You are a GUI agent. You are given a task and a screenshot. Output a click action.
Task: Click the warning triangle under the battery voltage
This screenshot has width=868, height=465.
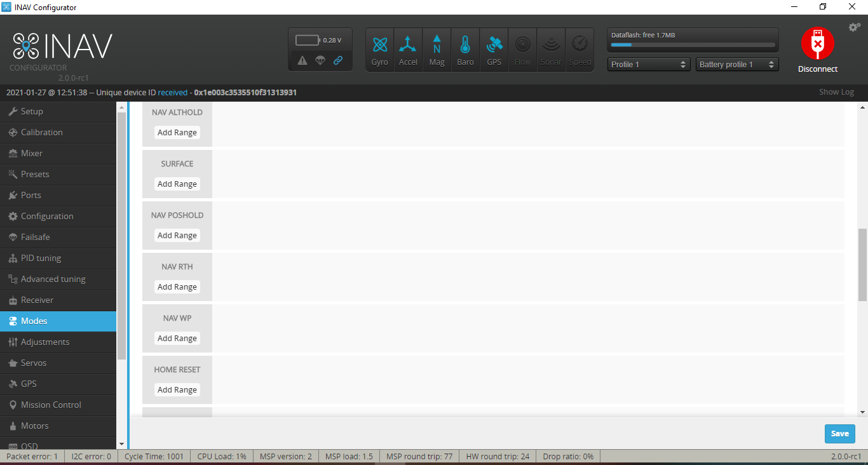(302, 60)
